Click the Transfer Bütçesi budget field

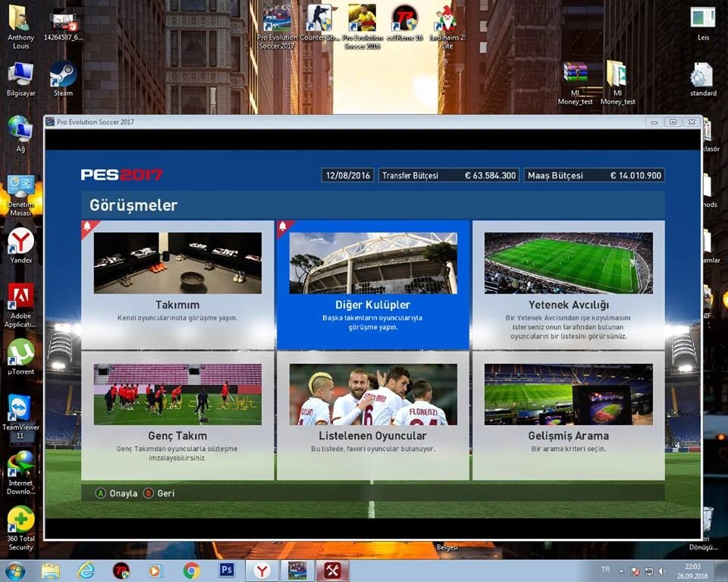coord(448,175)
